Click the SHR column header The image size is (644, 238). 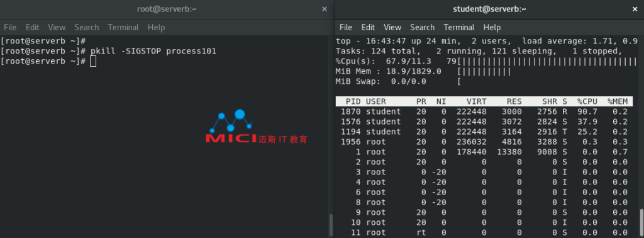pyautogui.click(x=550, y=101)
